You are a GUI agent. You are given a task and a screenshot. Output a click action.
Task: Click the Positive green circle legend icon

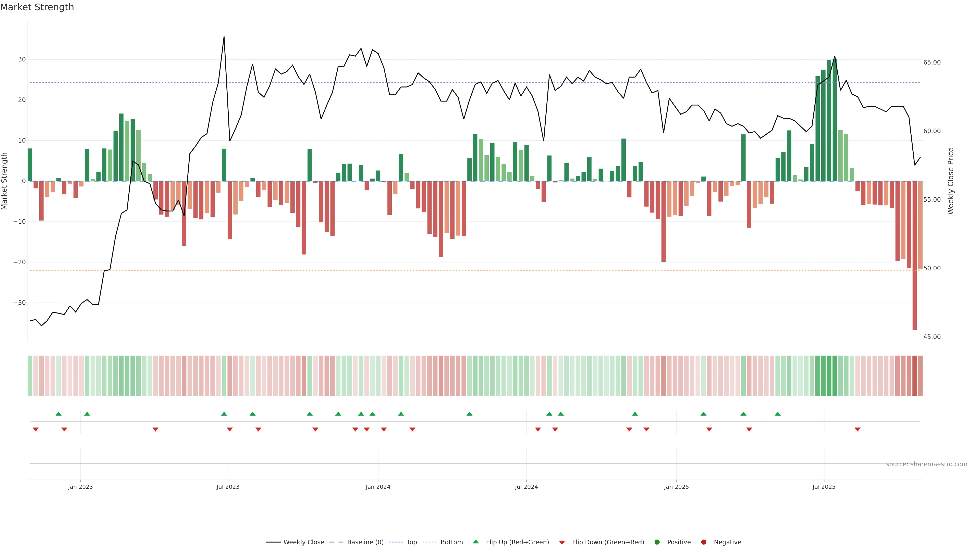click(657, 542)
